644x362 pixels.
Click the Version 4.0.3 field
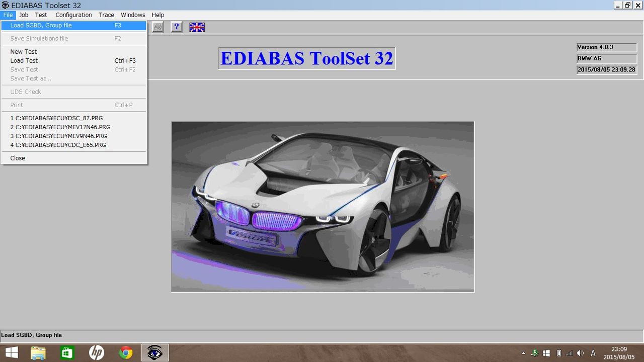pos(607,47)
